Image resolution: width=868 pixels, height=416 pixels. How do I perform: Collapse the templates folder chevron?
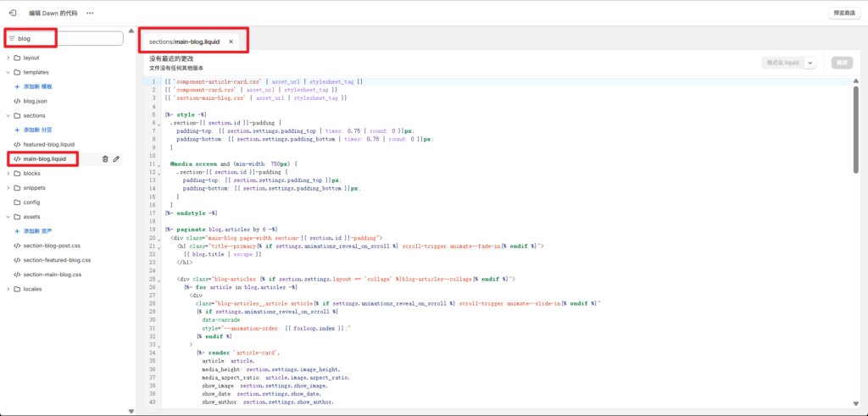click(x=8, y=72)
